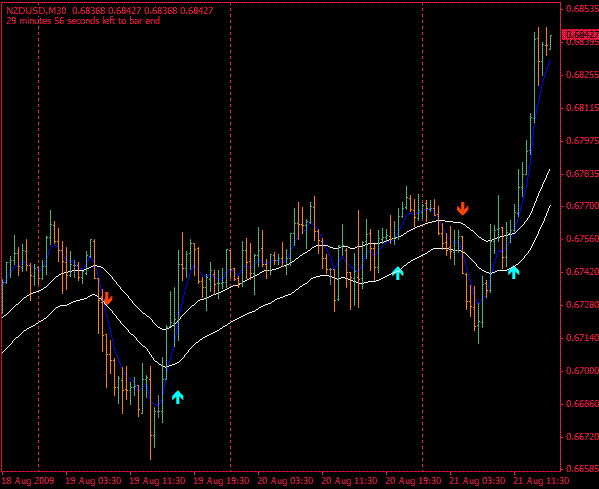
Task: Click the 0.68115 price axis label
Action: pyautogui.click(x=582, y=108)
